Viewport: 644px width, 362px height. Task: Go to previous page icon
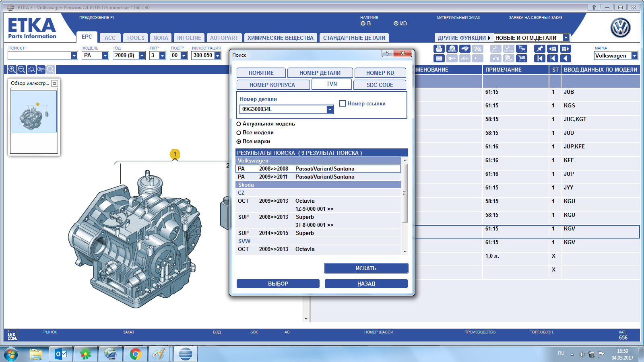click(x=553, y=49)
